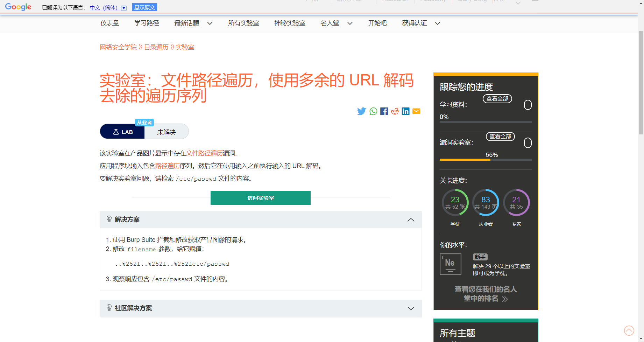
Task: Click the page vertical scrollbar
Action: pos(641,82)
